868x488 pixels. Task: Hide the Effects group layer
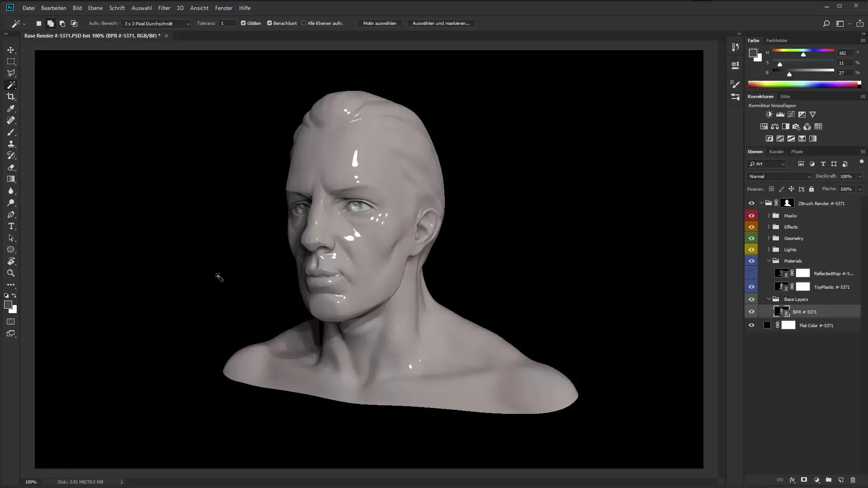[751, 227]
